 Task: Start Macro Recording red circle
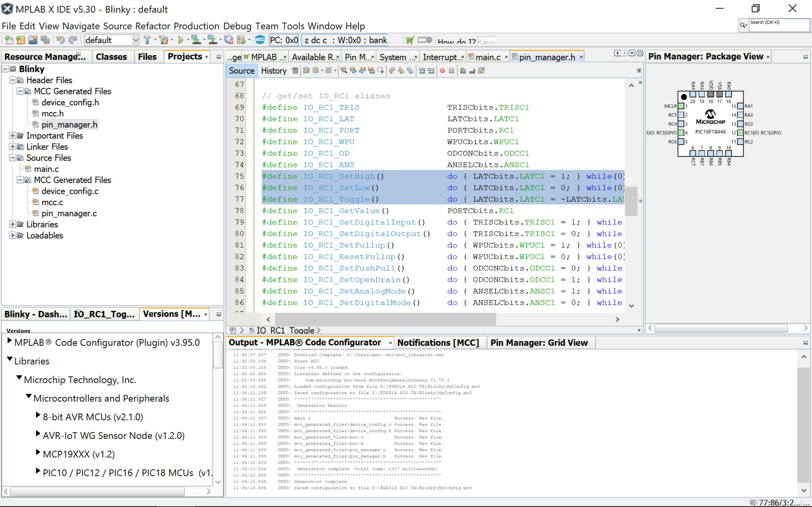(443, 71)
